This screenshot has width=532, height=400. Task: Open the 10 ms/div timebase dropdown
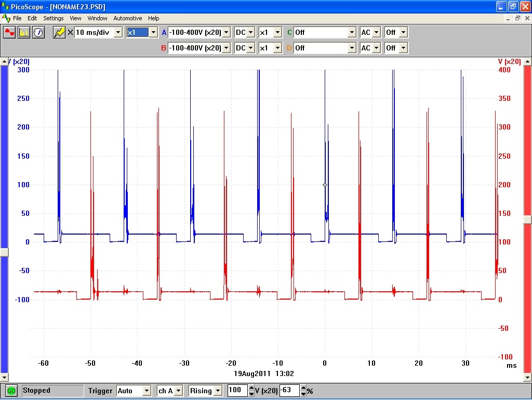pos(118,32)
